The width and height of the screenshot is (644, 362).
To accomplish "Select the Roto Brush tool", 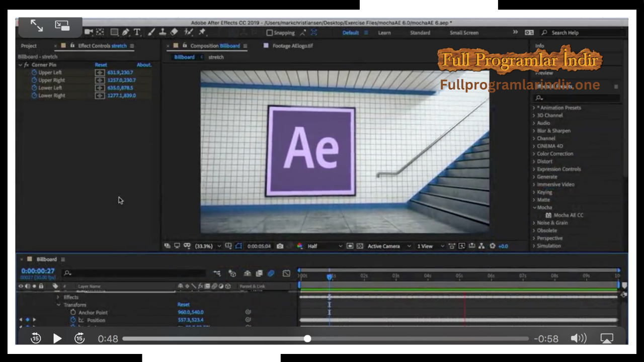I will click(189, 32).
